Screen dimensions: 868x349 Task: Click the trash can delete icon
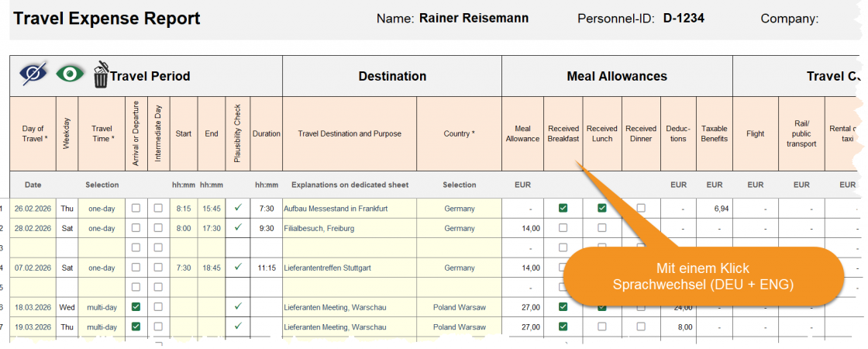[x=101, y=75]
